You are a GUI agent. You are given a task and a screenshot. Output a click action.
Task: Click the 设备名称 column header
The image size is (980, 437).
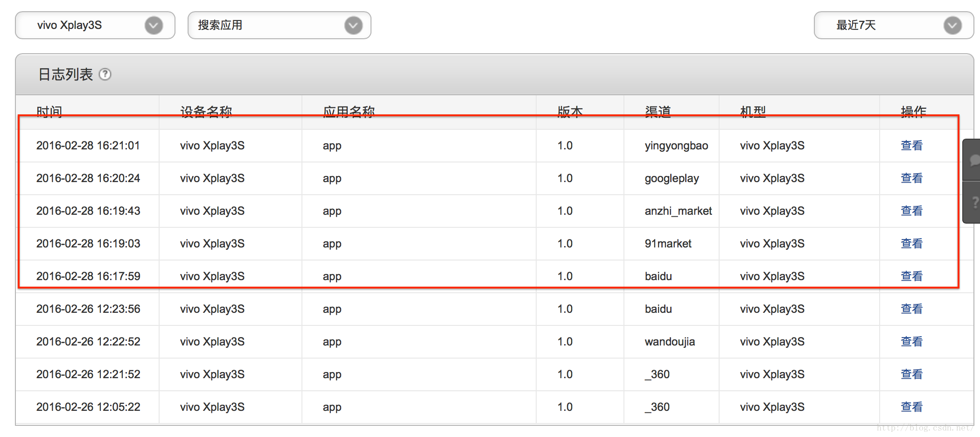(x=206, y=112)
